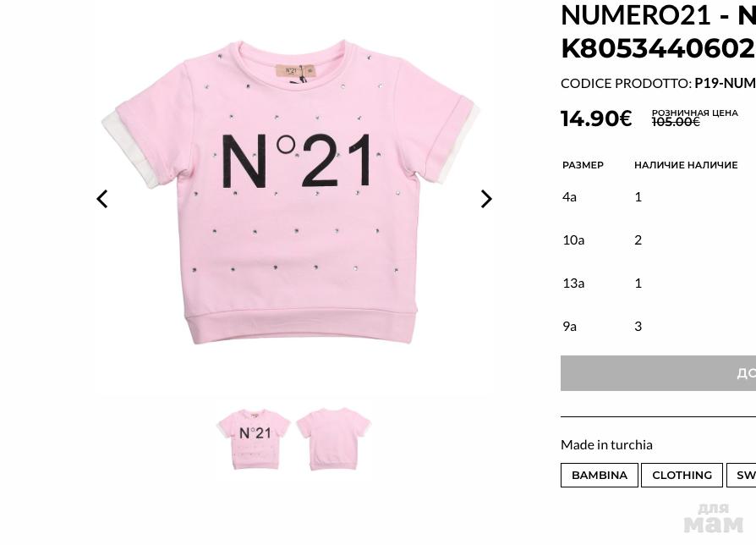The width and height of the screenshot is (756, 545).
Task: Select the back view thumbnail
Action: tap(333, 438)
